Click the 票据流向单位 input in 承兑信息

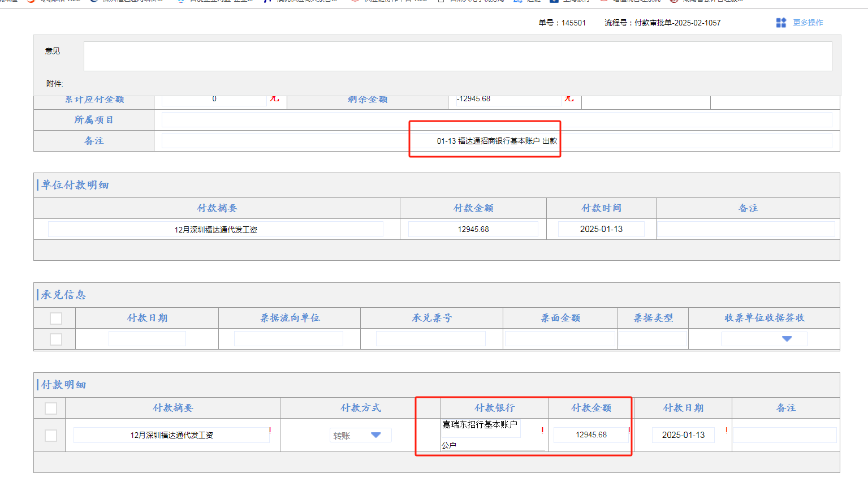(x=288, y=339)
